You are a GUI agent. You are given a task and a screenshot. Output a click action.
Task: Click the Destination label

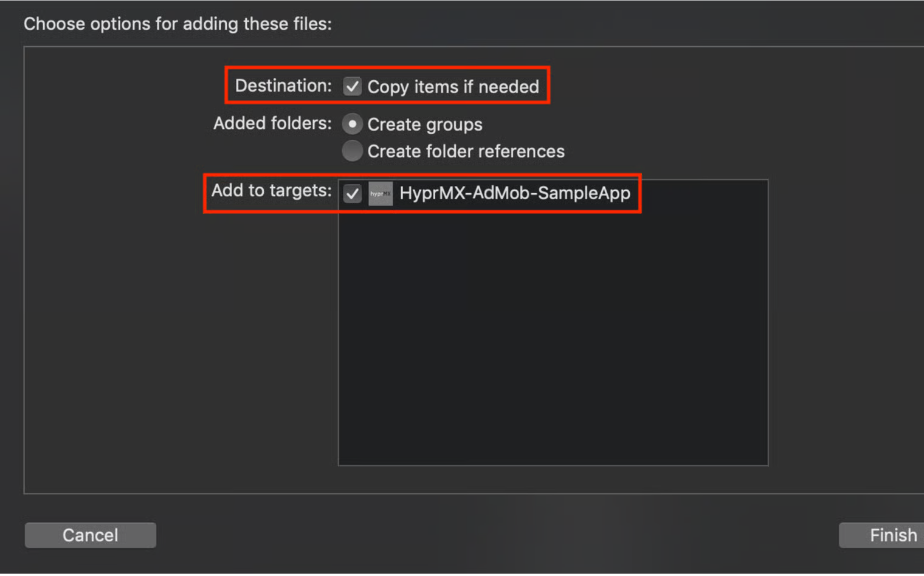pos(283,86)
